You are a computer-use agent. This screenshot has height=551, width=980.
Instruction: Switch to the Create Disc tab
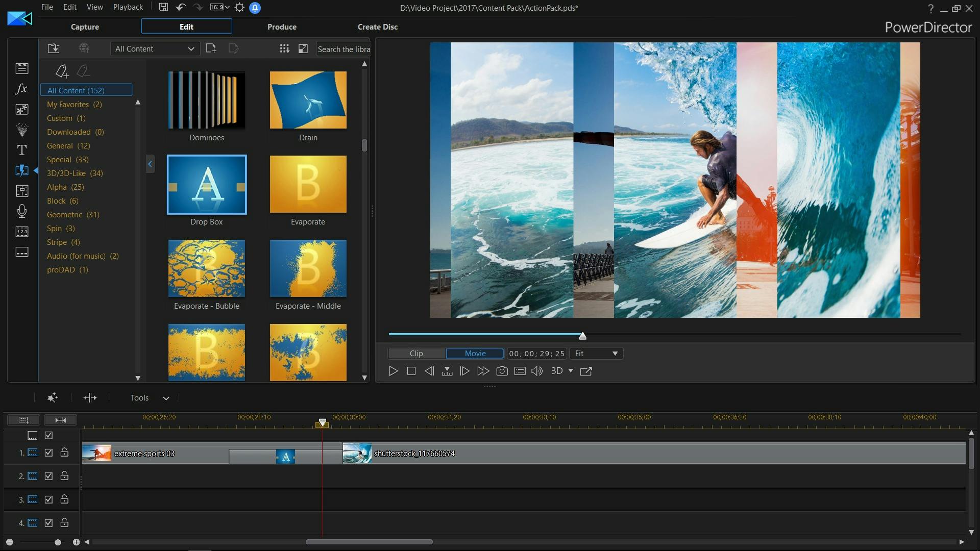[378, 27]
